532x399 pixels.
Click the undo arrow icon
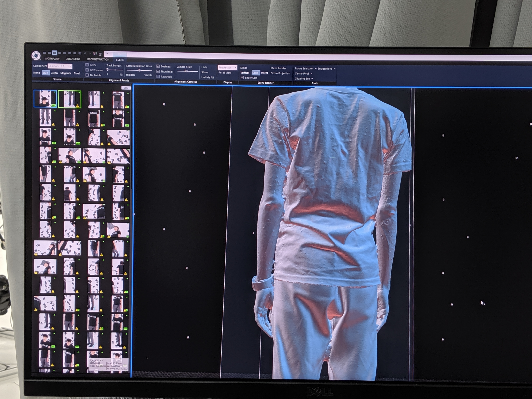coord(85,54)
